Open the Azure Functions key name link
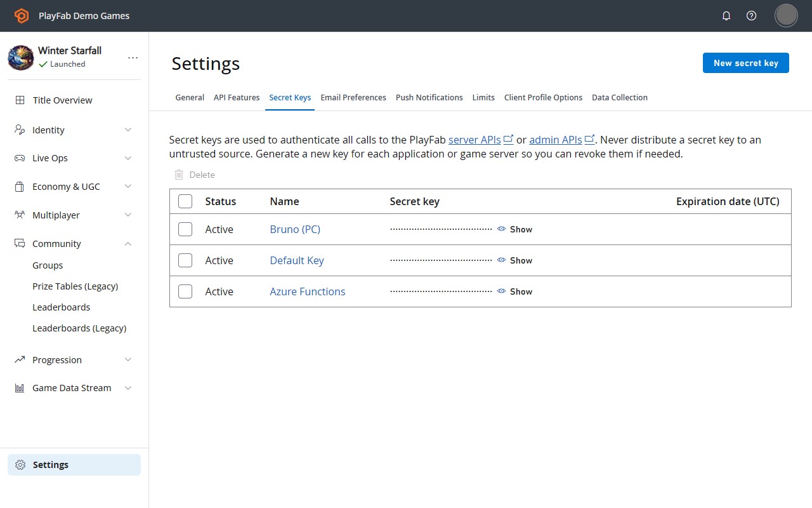Image resolution: width=812 pixels, height=508 pixels. [308, 291]
